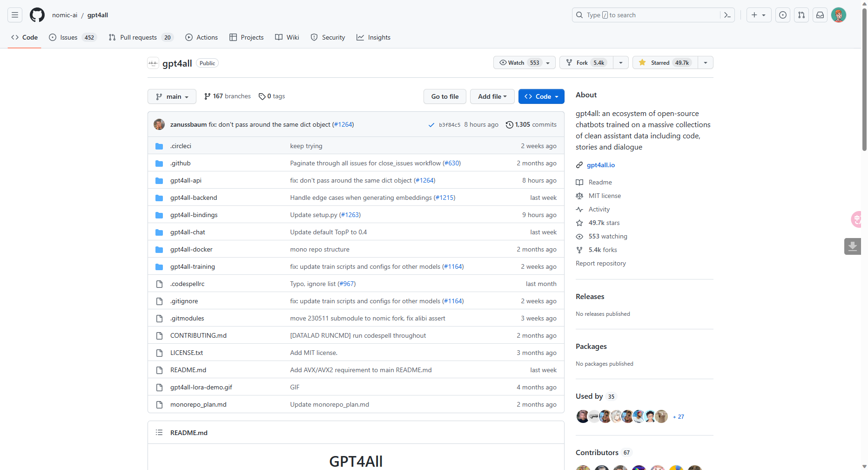
Task: Expand the Add file dropdown
Action: [x=492, y=96]
